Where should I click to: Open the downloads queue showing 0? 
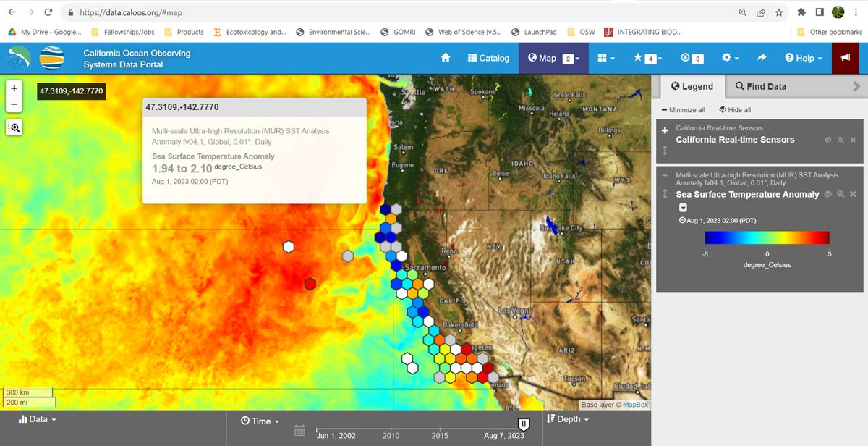(692, 58)
